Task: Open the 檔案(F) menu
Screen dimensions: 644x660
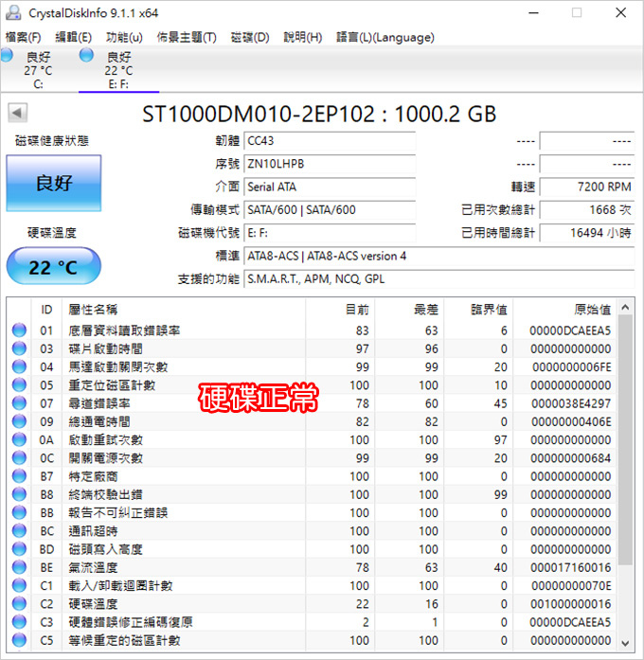Action: point(23,38)
